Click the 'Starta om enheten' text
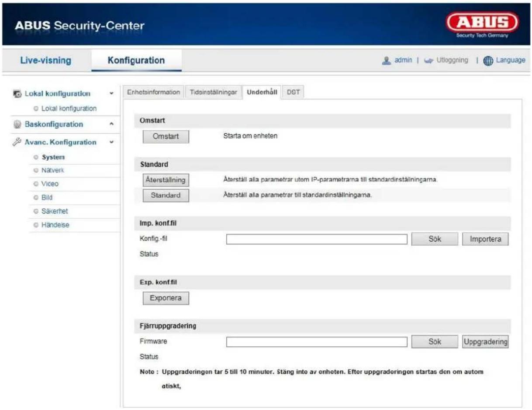This screenshot has height=410, width=532. (250, 136)
